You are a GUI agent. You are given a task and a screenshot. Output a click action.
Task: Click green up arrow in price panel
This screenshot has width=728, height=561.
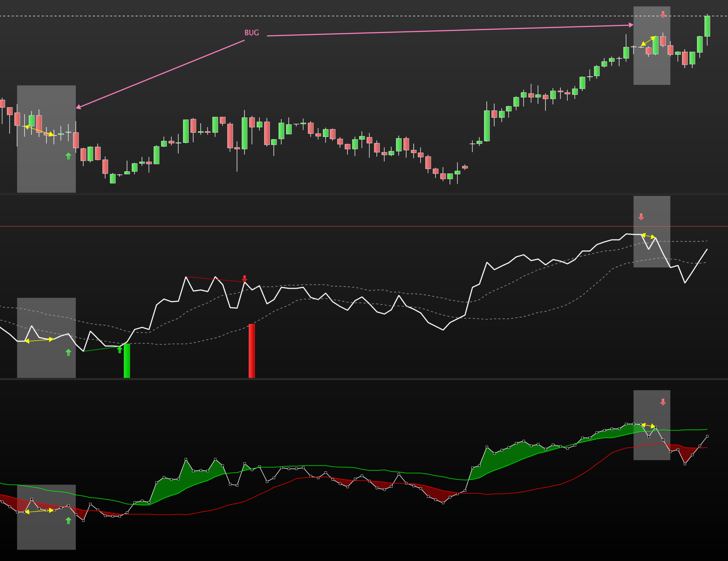click(69, 156)
